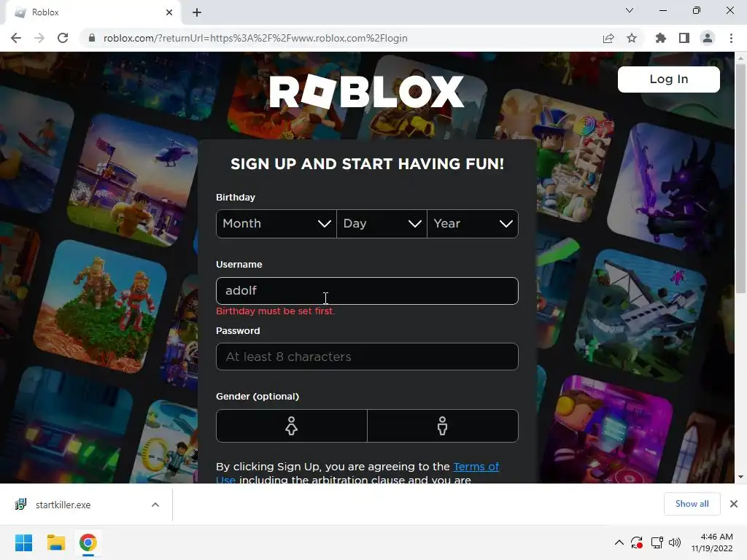This screenshot has height=560, width=747.
Task: Click the Gender (optional) label
Action: click(x=258, y=396)
